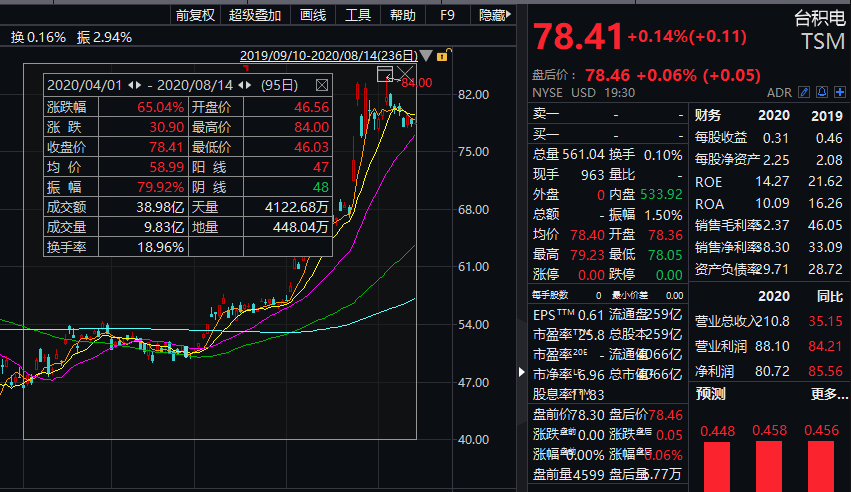Click the 最高价 84.00 cell
Viewport: 851px width, 492px height.
click(x=261, y=127)
